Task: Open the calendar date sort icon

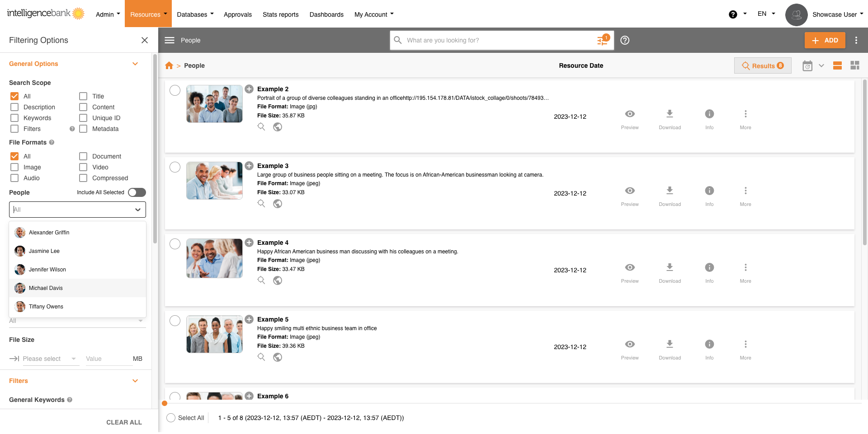Action: (807, 66)
